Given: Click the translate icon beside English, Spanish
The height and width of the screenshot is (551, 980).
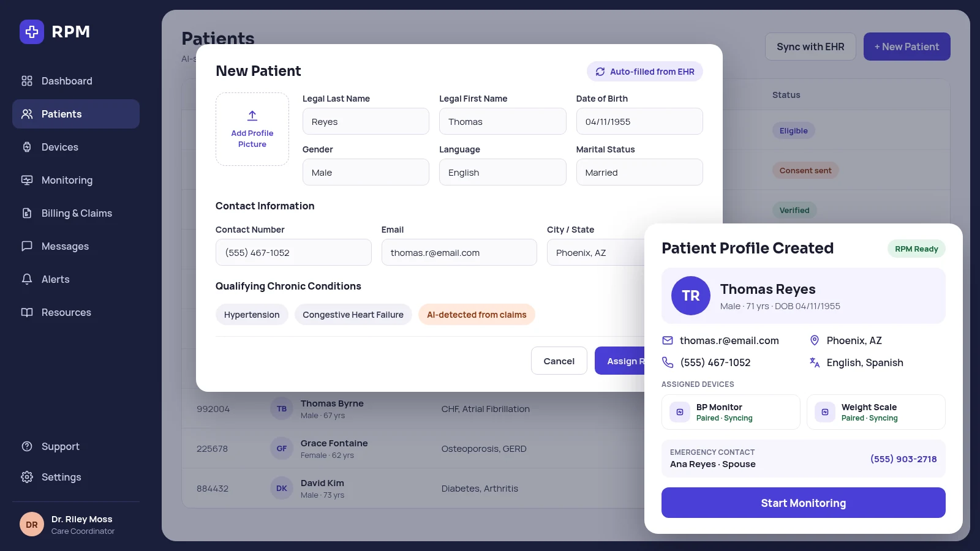Looking at the screenshot, I should pyautogui.click(x=815, y=362).
